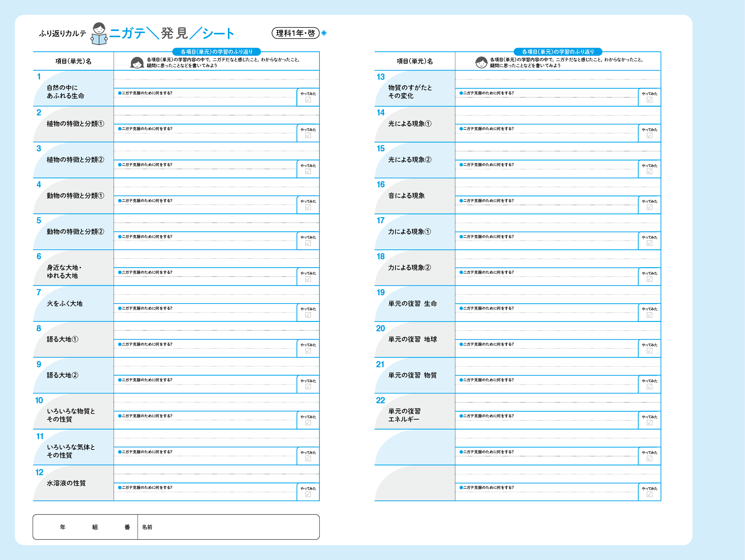Click the circled 2 in 光による現象②
The height and width of the screenshot is (560, 745).
(x=428, y=160)
